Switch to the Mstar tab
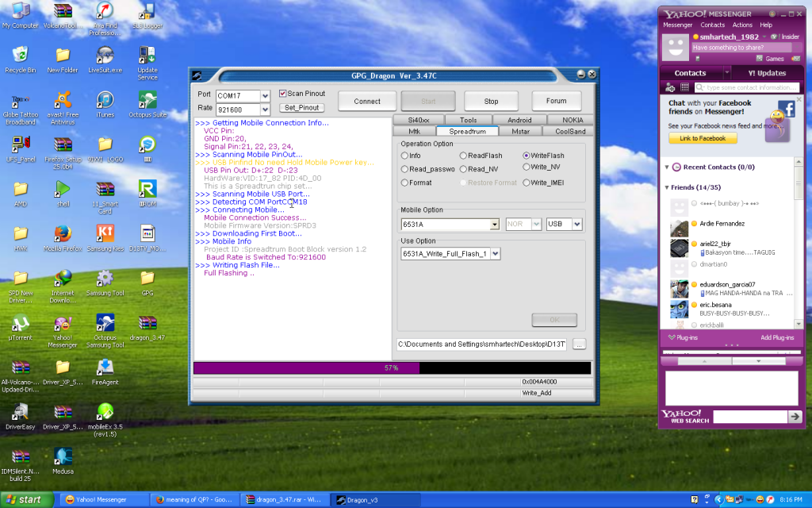812x508 pixels. (x=520, y=131)
